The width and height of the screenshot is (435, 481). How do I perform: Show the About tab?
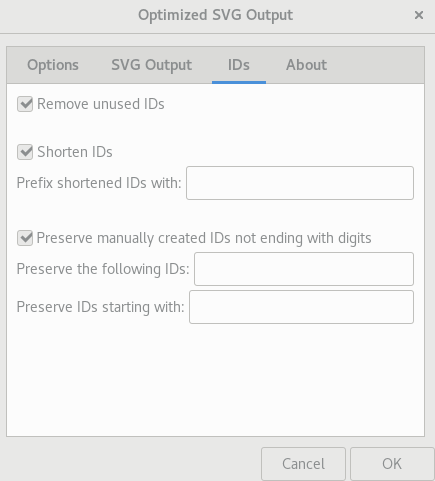[306, 65]
